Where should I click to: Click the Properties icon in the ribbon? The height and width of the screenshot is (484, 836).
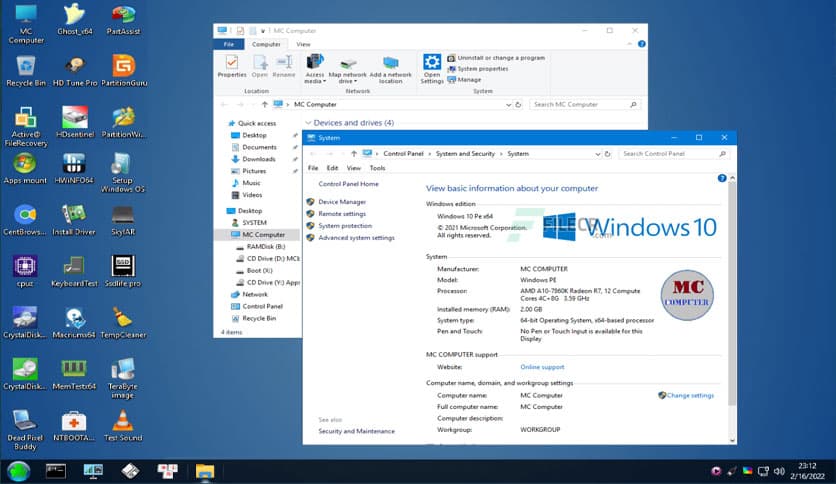(231, 66)
